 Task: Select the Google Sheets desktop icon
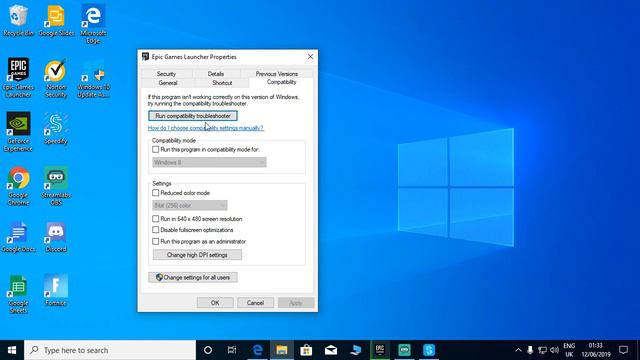pos(18,294)
